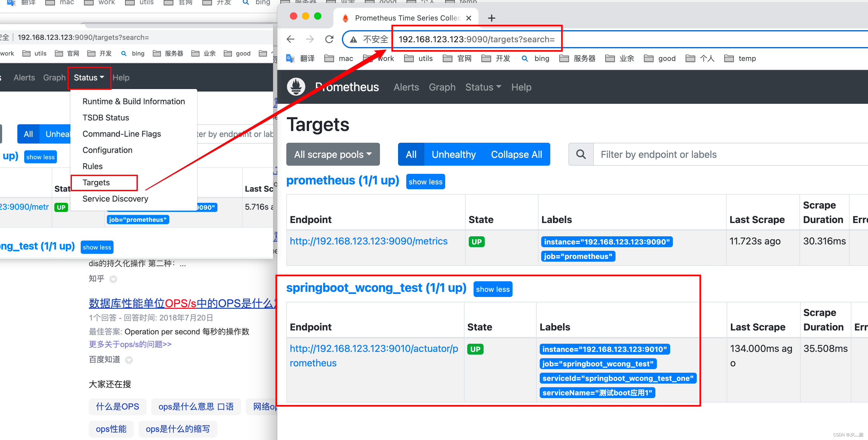Click the serviceId="springboot_wcong_test_one" label badge
This screenshot has height=440, width=868.
point(618,378)
